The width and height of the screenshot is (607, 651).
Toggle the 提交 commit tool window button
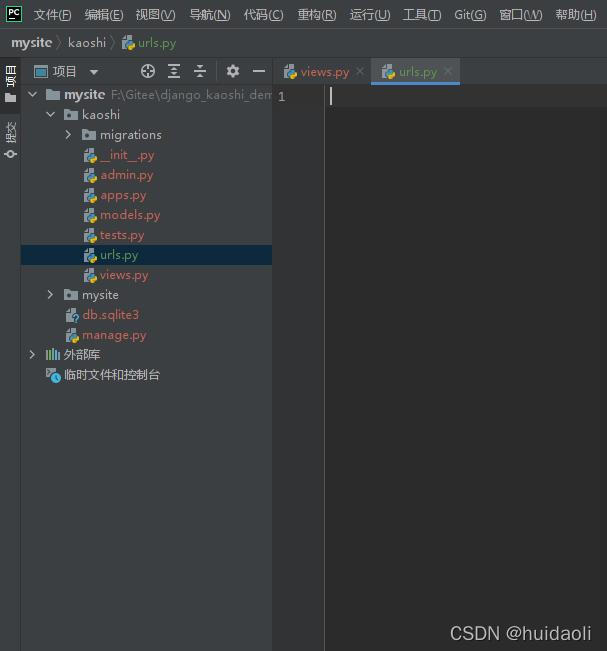10,140
